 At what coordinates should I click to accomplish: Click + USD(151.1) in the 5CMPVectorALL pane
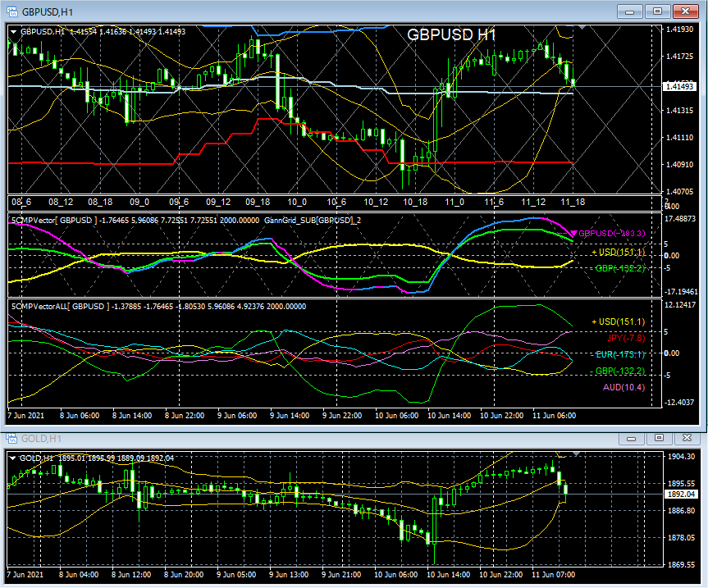click(x=618, y=321)
